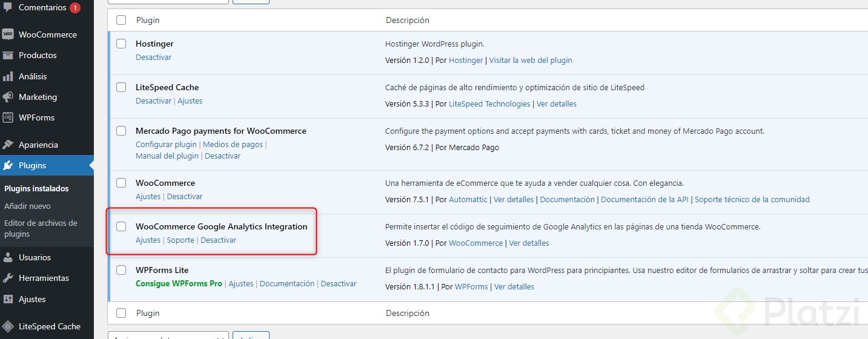Sort by the Plugin column header
Viewport: 868px width, 339px height.
[148, 20]
